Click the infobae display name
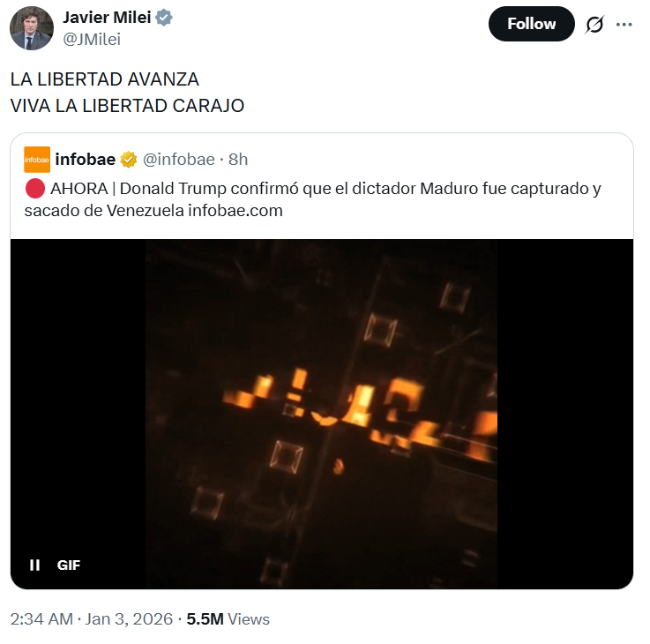Viewport: 650px width, 644px height. click(86, 160)
